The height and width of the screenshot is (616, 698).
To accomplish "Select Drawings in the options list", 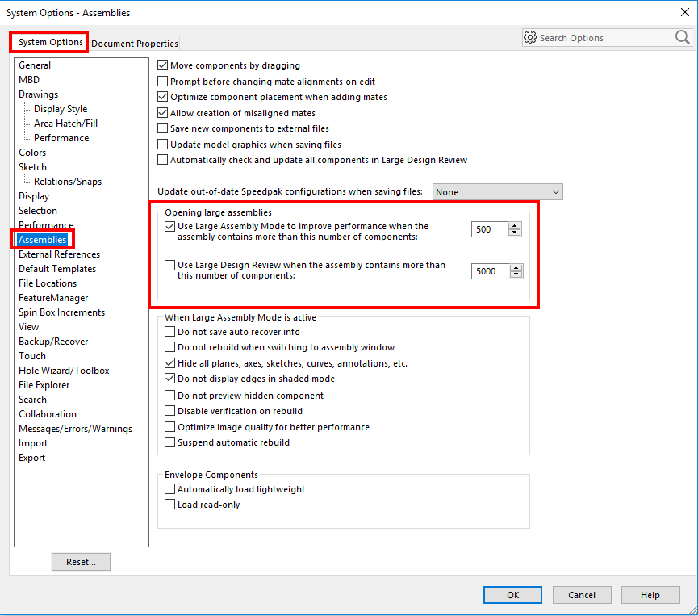I will click(38, 94).
